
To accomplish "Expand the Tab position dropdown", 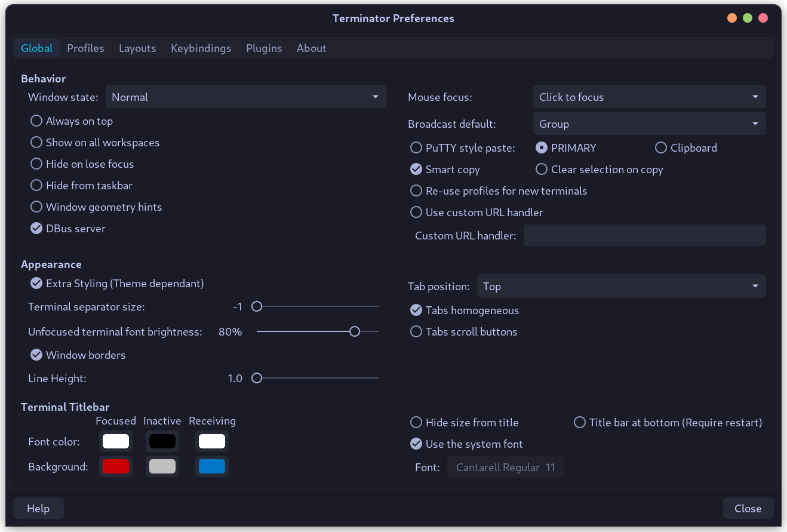I will click(621, 287).
